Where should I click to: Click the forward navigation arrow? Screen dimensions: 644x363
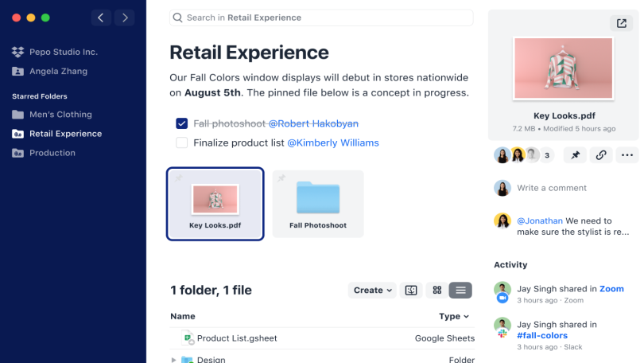[124, 18]
